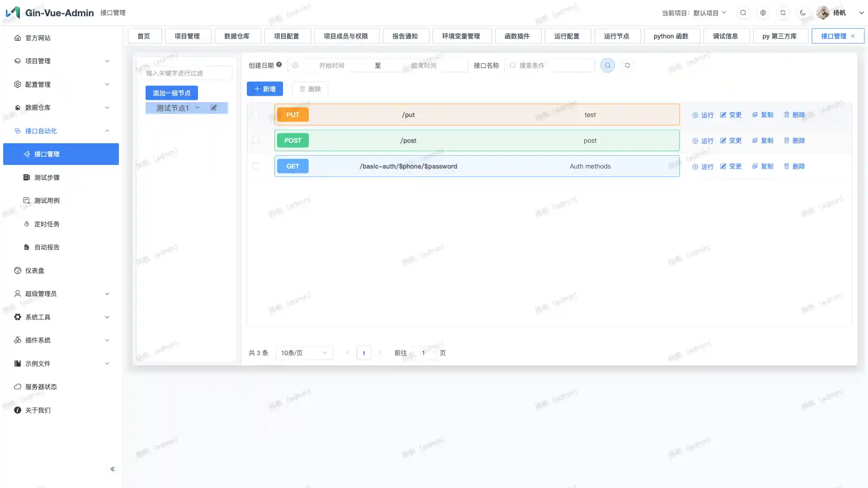This screenshot has height=488, width=868.
Task: Click the blue search query button
Action: point(607,66)
